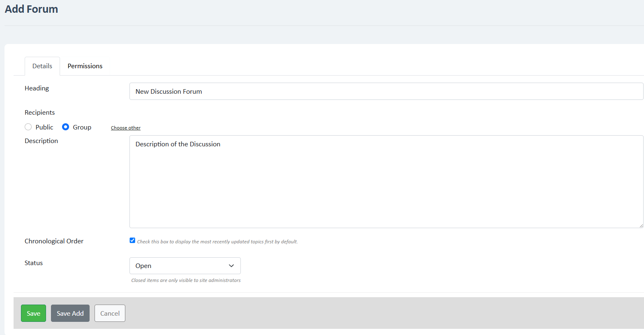This screenshot has width=644, height=335.
Task: Click into the Description text area
Action: pos(386,182)
